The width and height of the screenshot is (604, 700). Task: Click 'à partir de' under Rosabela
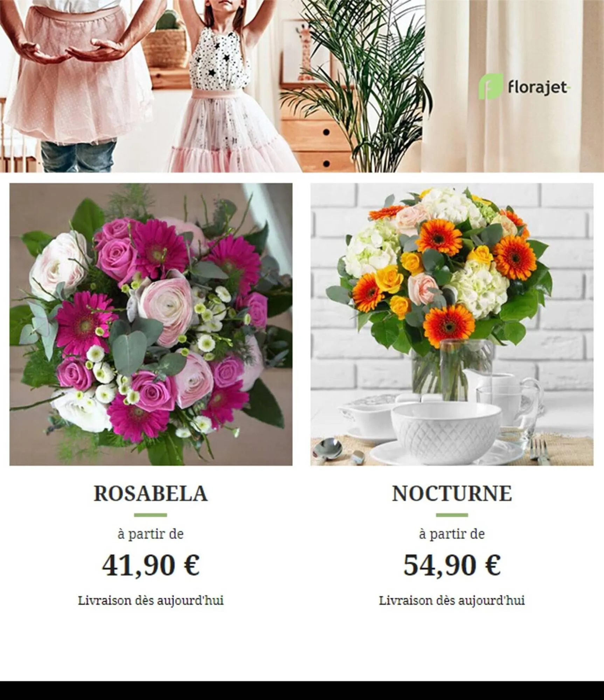(x=151, y=534)
